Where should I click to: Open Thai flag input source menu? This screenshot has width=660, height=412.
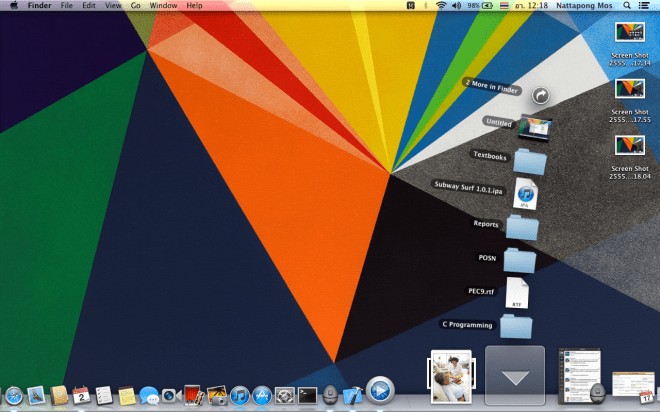coord(504,5)
